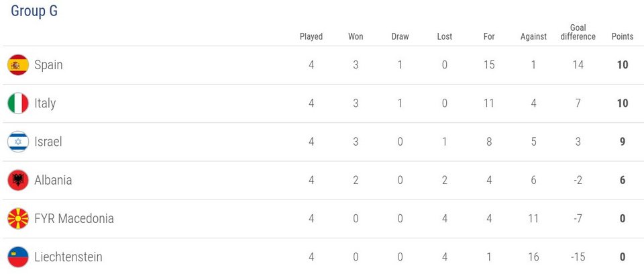The height and width of the screenshot is (274, 644).
Task: Click the Group G heading
Action: pyautogui.click(x=34, y=11)
